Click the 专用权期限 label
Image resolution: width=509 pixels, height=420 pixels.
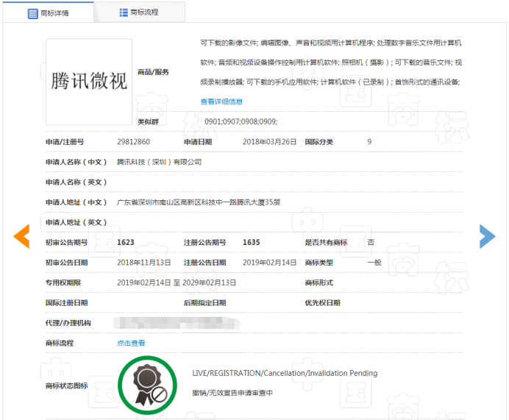click(63, 282)
